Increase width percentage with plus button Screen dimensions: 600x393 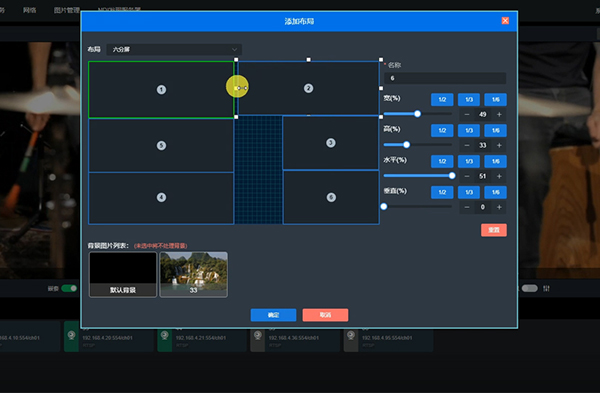499,114
